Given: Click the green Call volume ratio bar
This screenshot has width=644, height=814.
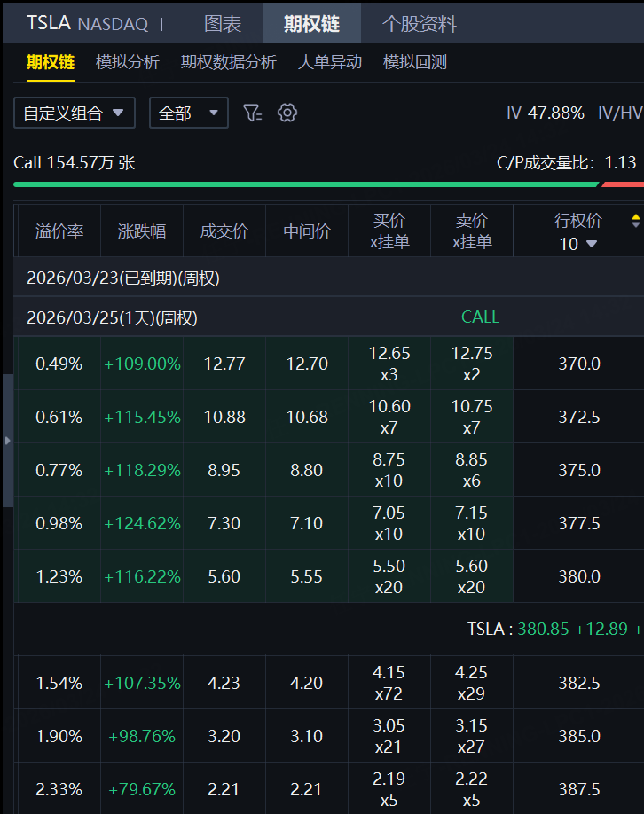Looking at the screenshot, I should pos(306,184).
